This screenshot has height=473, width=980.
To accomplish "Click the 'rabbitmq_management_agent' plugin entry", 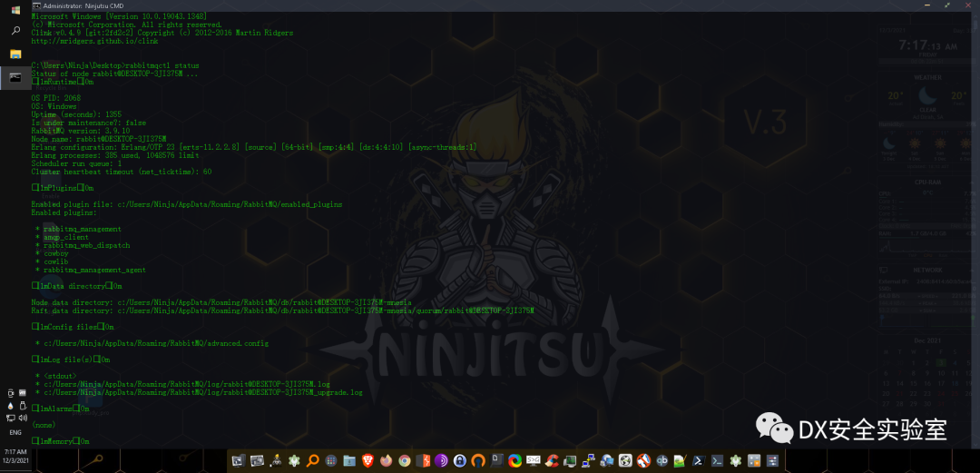I will [x=94, y=270].
